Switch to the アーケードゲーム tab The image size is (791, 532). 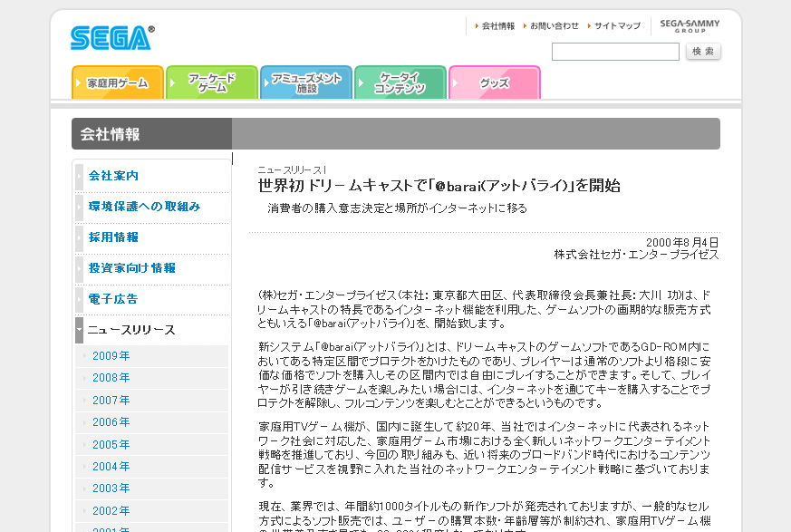(x=212, y=82)
